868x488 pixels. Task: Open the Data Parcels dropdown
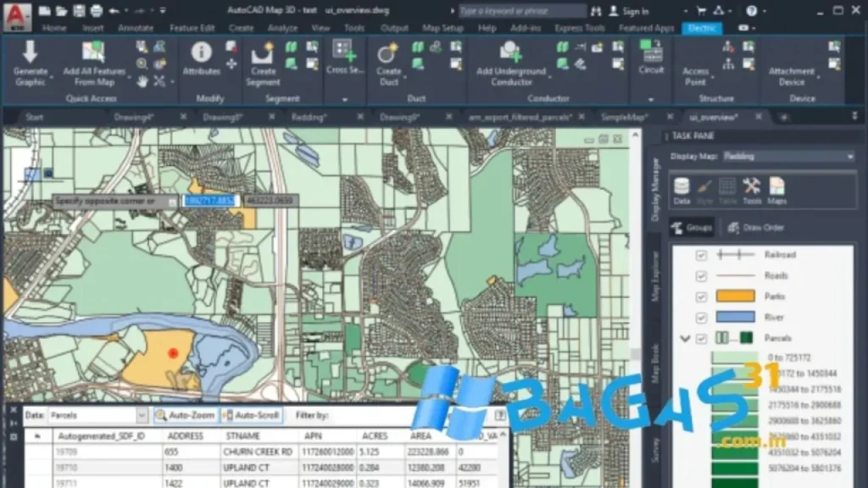(x=142, y=415)
